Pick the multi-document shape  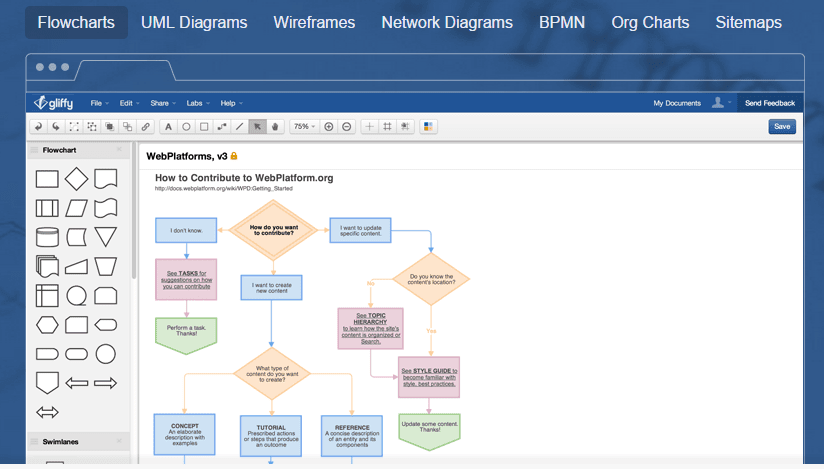(x=47, y=266)
